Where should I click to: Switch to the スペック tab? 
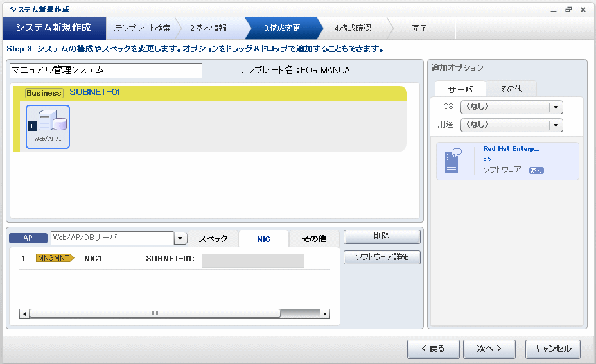213,239
